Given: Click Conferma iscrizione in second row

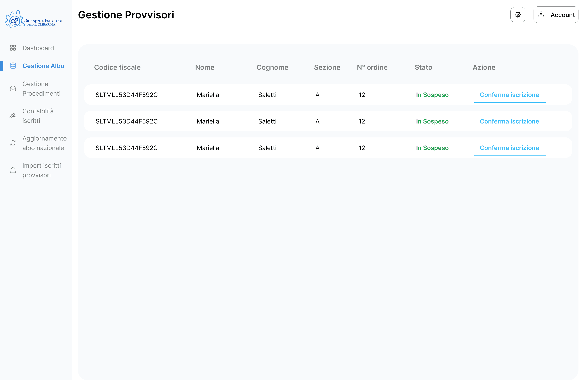Looking at the screenshot, I should [x=509, y=121].
